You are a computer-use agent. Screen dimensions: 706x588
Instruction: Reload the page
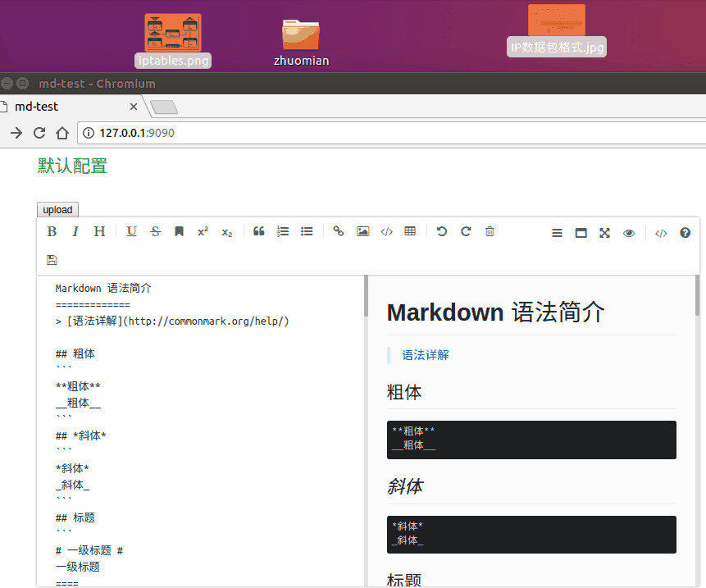(39, 133)
